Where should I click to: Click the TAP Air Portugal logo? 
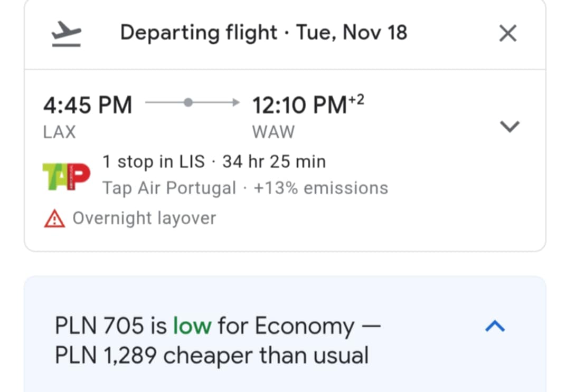(x=67, y=176)
